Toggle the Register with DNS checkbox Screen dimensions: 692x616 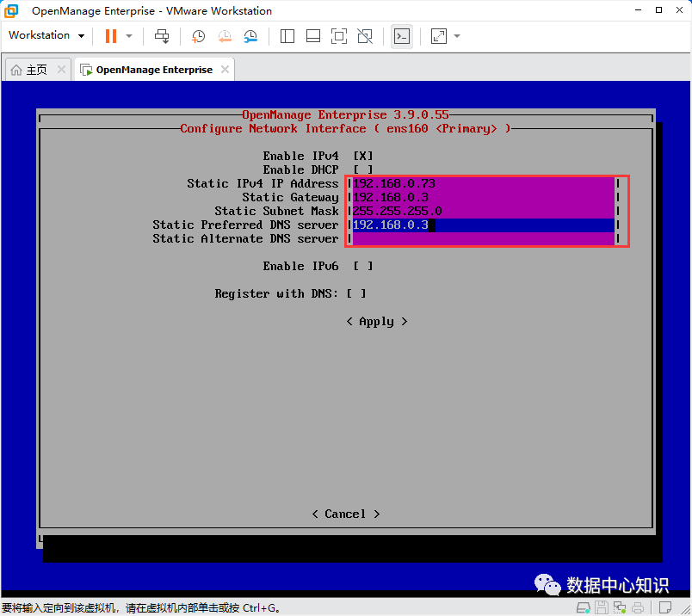(356, 293)
